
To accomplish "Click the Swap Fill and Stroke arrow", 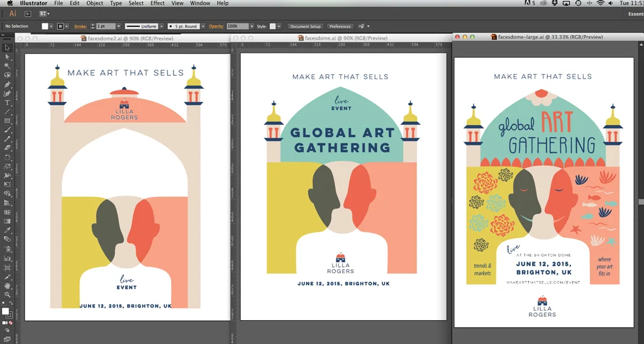I will click(11, 304).
